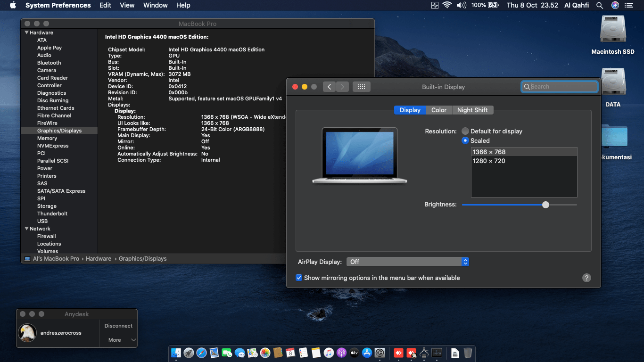Expand the More dropdown in Anydesk
Viewport: 644px width, 362px height.
tap(118, 340)
